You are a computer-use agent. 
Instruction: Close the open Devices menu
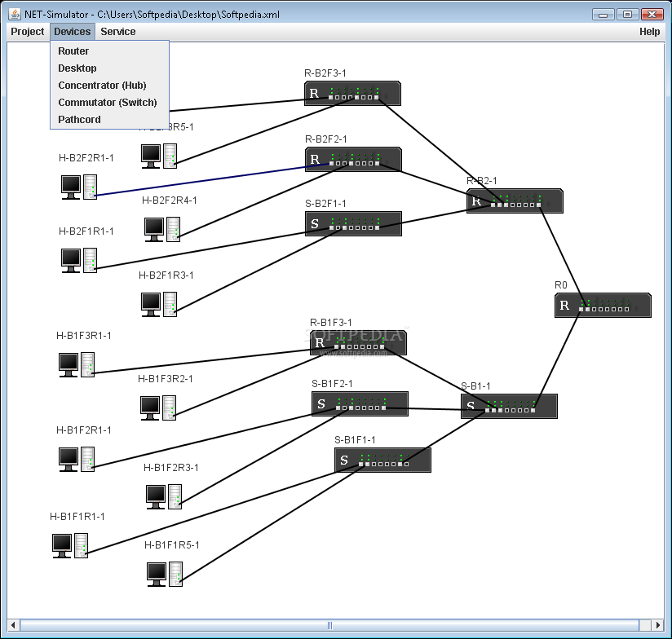click(73, 32)
